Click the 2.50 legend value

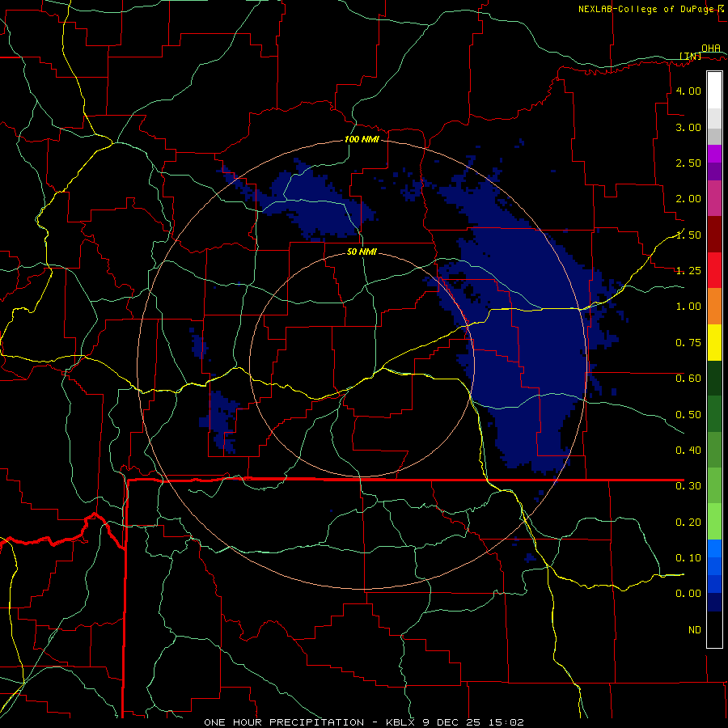point(688,163)
